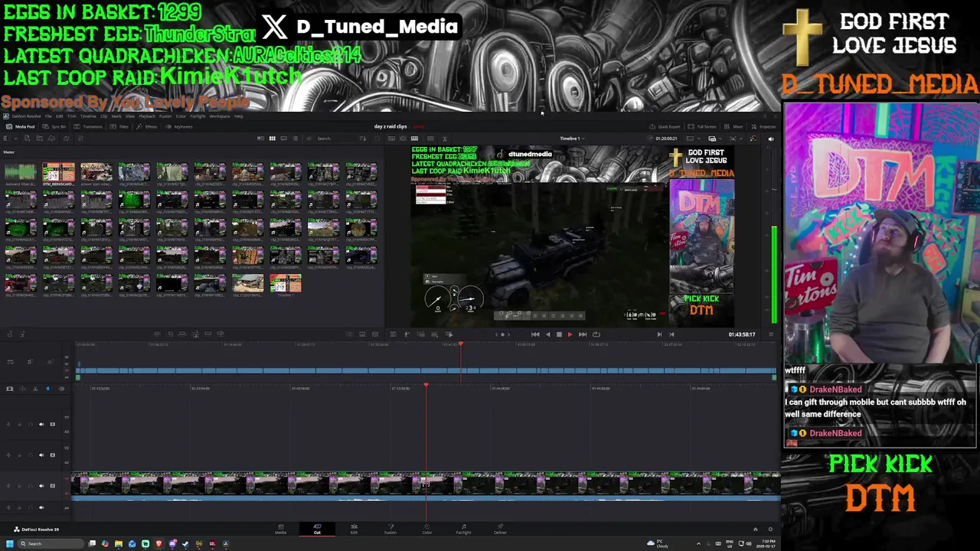Switch to the Edit page tab
This screenshot has height=551, width=980.
click(354, 529)
